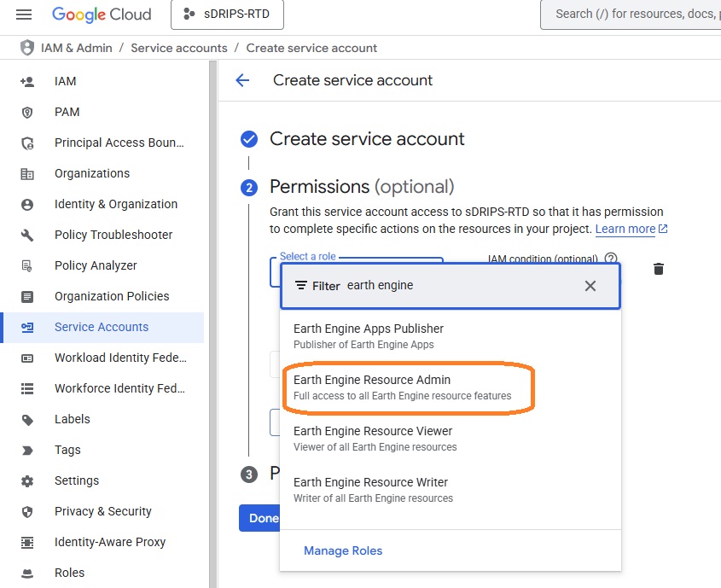This screenshot has height=588, width=721.
Task: Delete the role with trash icon
Action: point(659,269)
